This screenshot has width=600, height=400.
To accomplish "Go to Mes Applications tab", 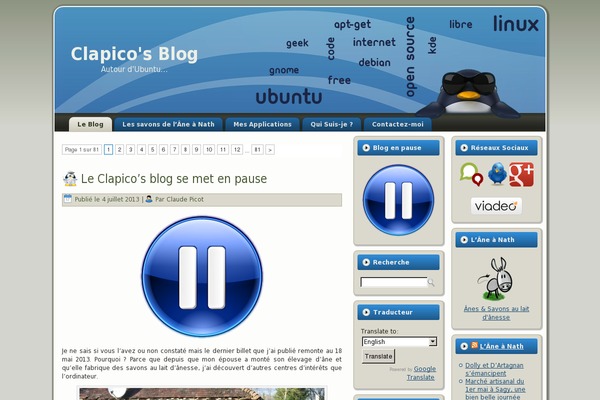I will point(262,124).
